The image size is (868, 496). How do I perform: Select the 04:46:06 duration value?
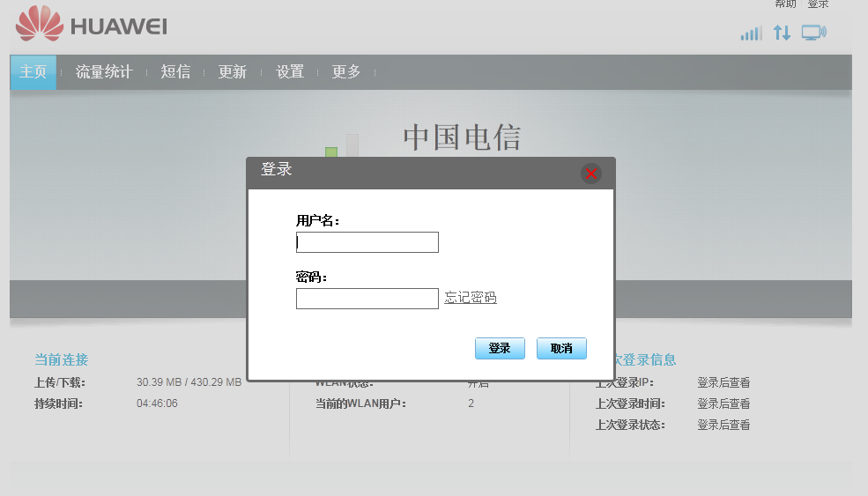(157, 403)
